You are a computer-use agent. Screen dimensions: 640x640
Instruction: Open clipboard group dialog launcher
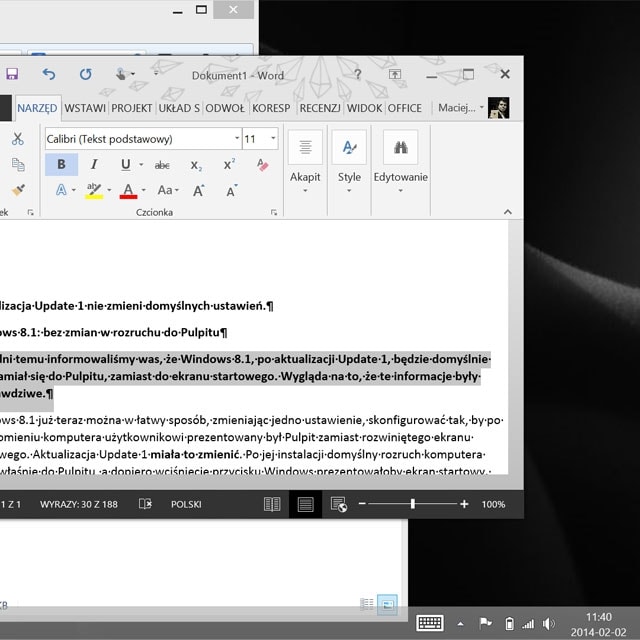click(31, 212)
